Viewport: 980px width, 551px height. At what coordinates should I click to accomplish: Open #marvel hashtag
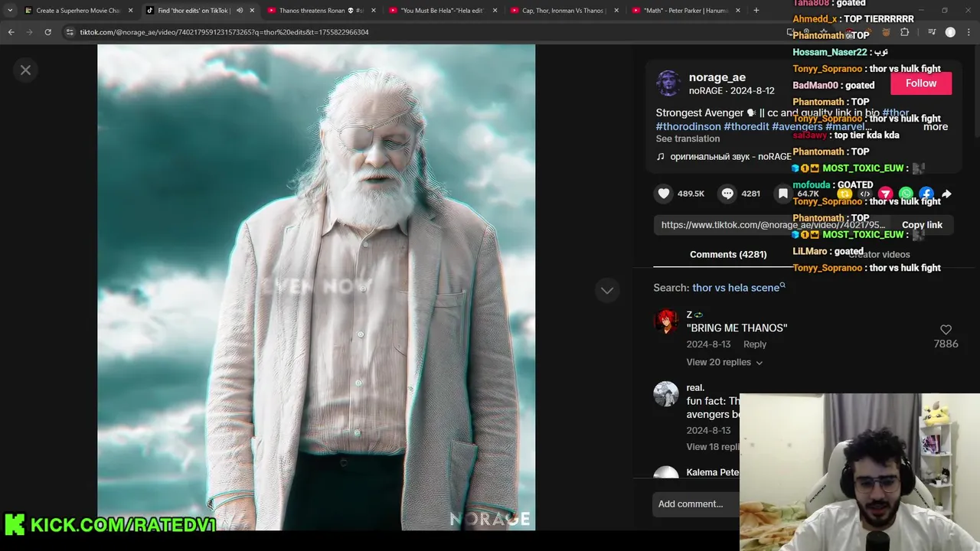[847, 126]
